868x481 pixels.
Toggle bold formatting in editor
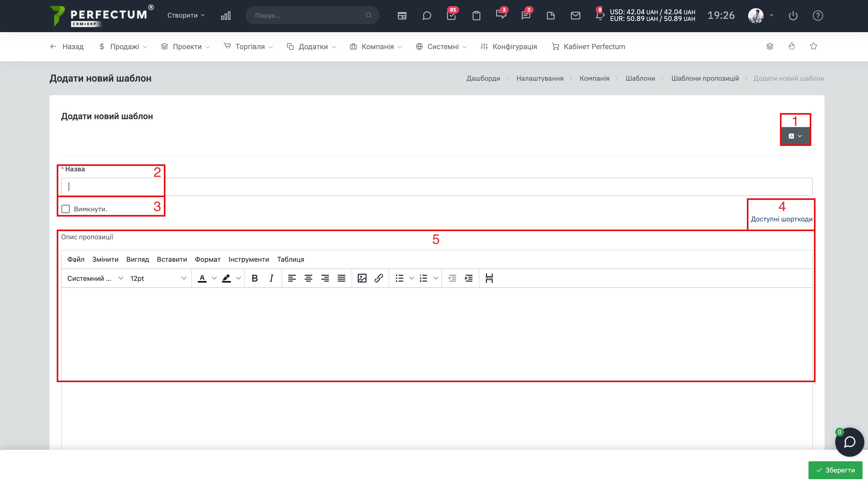pos(255,278)
